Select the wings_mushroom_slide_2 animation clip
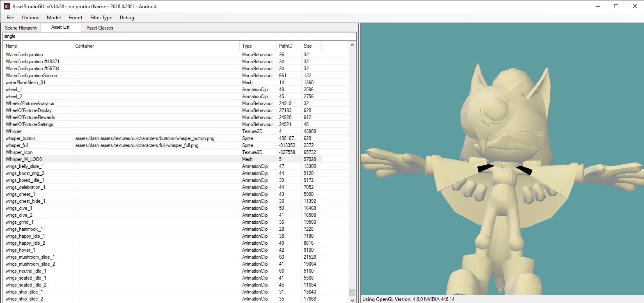644x303 pixels. [x=176, y=264]
